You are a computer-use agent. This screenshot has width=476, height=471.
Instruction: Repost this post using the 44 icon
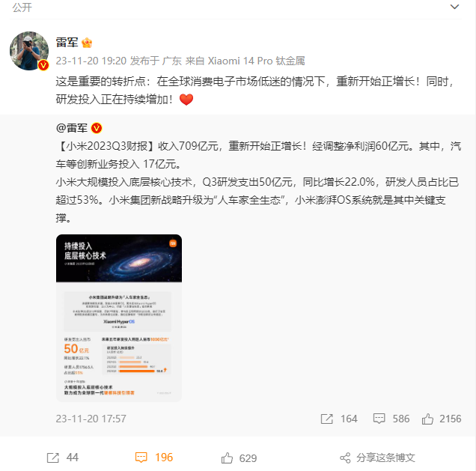click(x=53, y=458)
